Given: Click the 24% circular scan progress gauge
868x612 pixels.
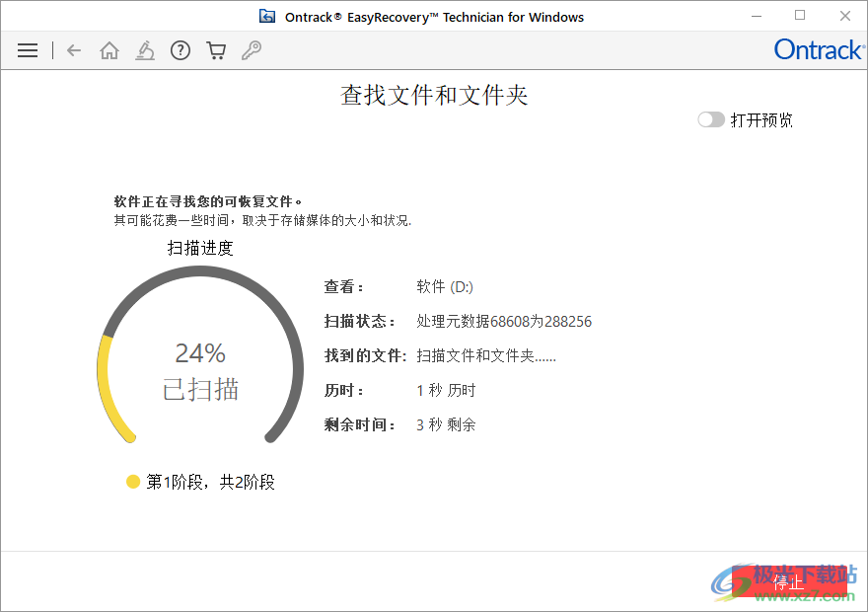Looking at the screenshot, I should 200,355.
